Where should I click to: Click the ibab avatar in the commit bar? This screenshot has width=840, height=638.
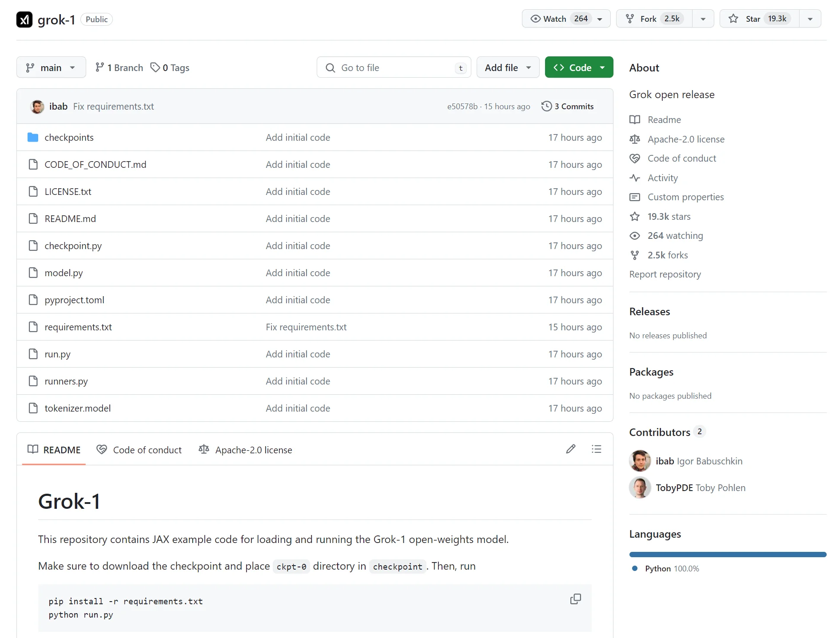(37, 107)
